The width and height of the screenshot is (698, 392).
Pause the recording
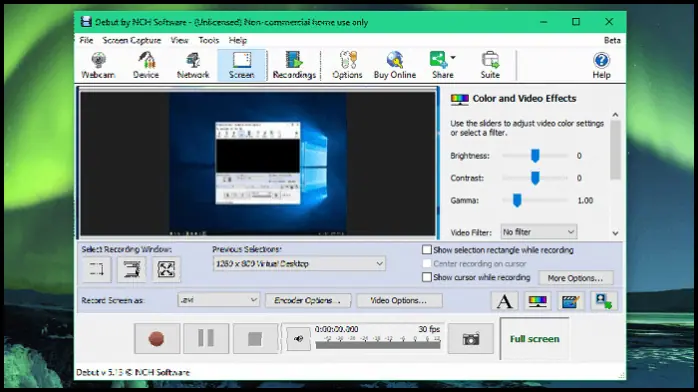pos(206,339)
